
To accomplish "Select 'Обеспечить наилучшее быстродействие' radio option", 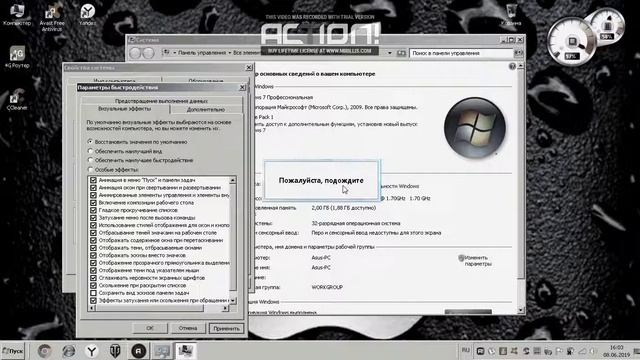I will pyautogui.click(x=90, y=160).
